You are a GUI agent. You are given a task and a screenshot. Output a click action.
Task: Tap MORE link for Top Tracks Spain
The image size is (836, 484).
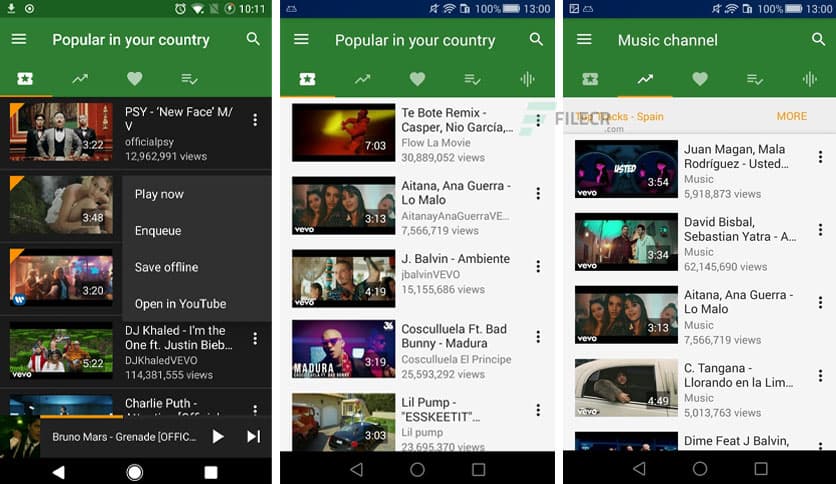[x=792, y=116]
